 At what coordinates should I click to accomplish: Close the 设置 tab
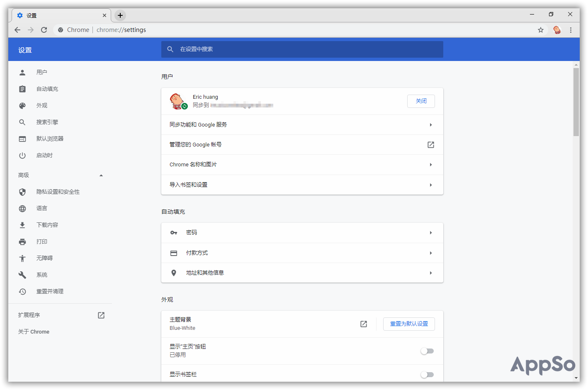coord(104,15)
